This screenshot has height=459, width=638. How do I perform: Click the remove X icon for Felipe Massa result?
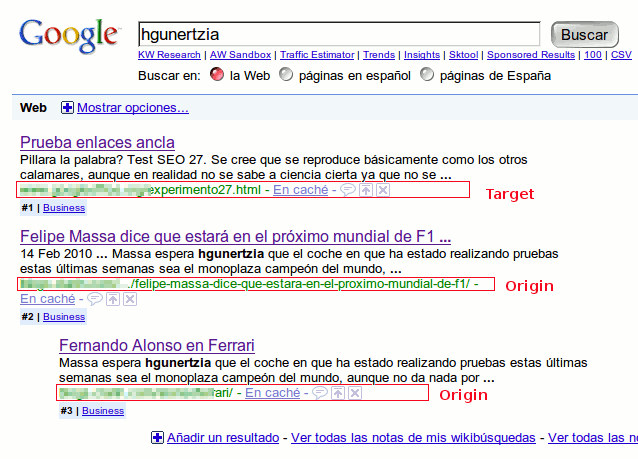point(130,299)
